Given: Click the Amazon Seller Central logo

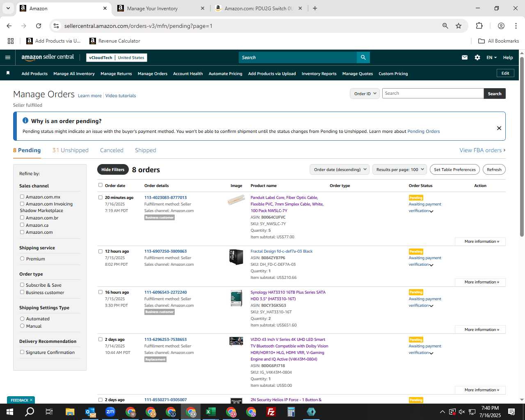Looking at the screenshot, I should coord(48,57).
